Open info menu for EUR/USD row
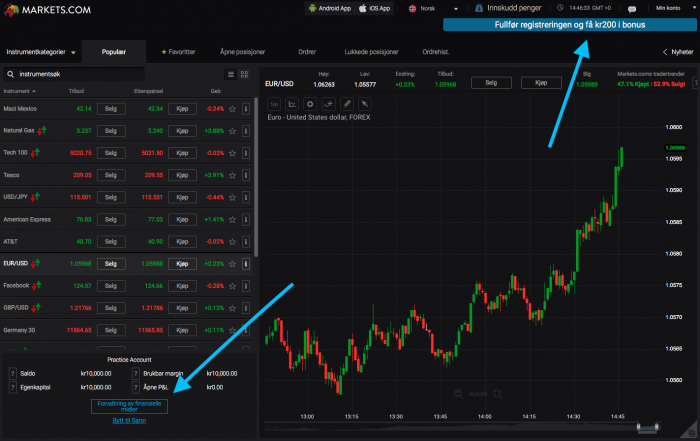700x441 pixels. [246, 264]
